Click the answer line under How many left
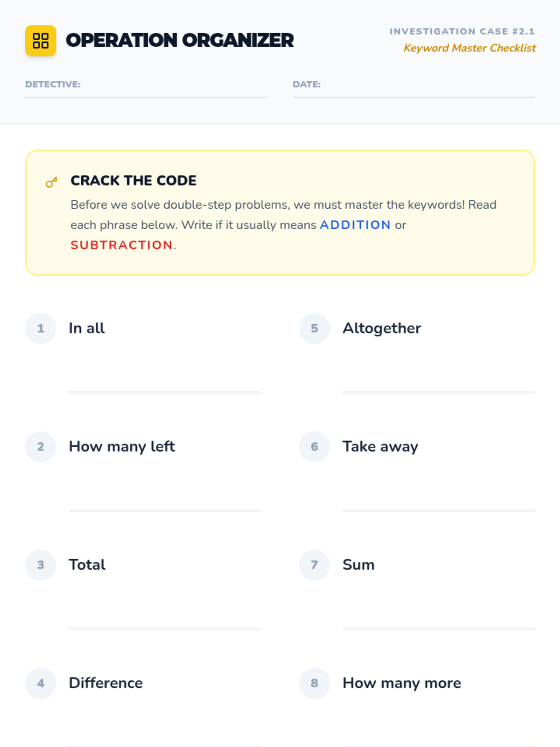Viewport: 560px width, 747px height. 165,510
